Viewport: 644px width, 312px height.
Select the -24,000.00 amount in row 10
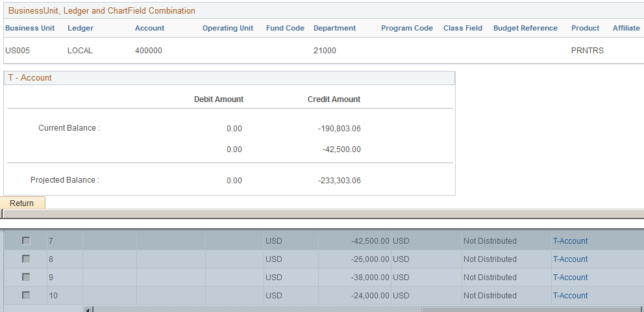tap(370, 296)
